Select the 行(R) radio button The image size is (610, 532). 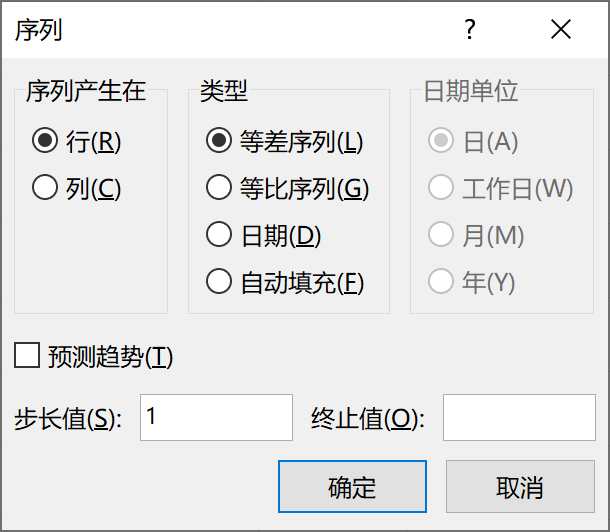click(44, 141)
